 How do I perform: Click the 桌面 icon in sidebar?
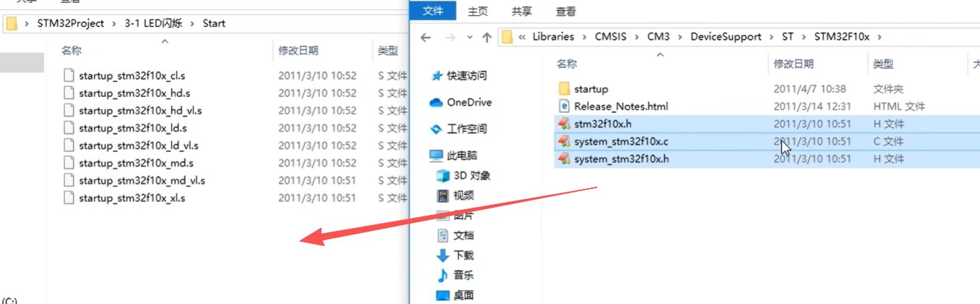443,295
